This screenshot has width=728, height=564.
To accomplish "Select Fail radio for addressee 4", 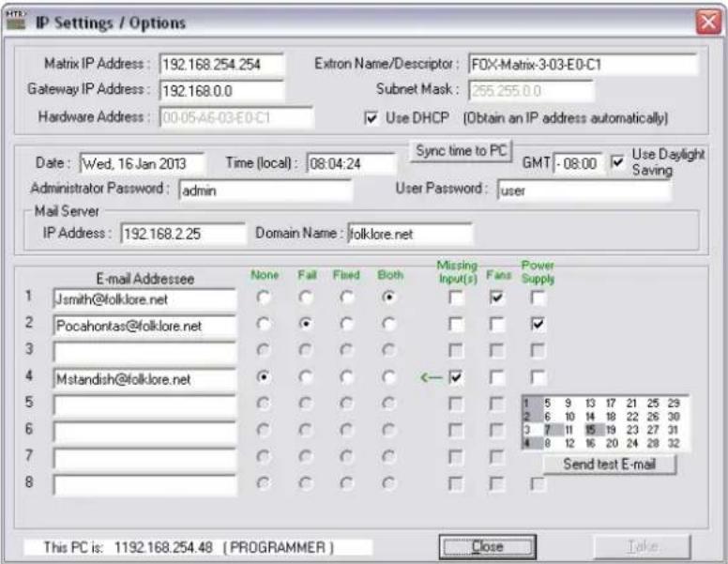I will click(305, 376).
